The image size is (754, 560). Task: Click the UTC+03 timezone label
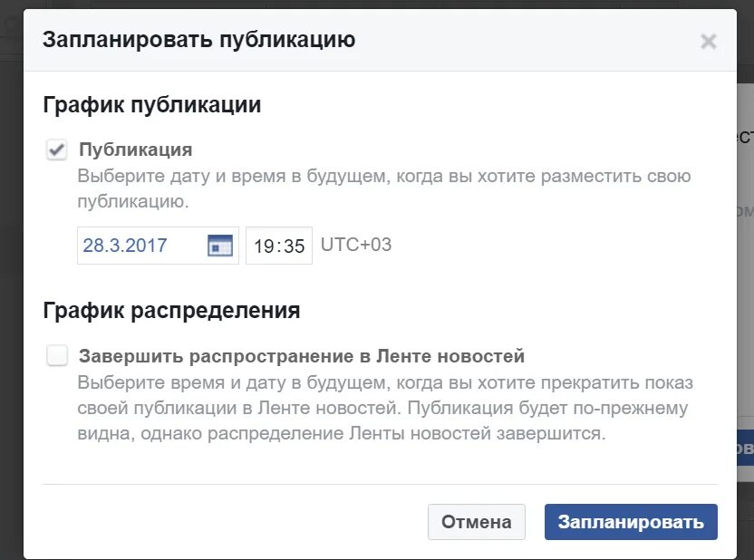click(356, 245)
